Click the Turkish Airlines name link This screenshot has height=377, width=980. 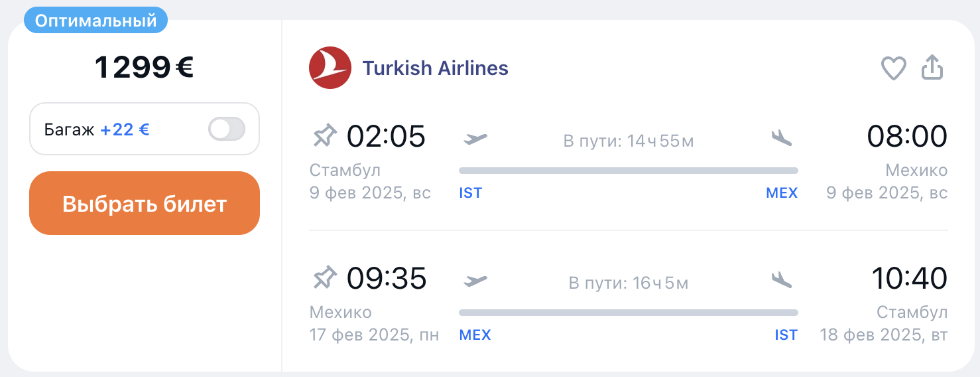(x=435, y=68)
